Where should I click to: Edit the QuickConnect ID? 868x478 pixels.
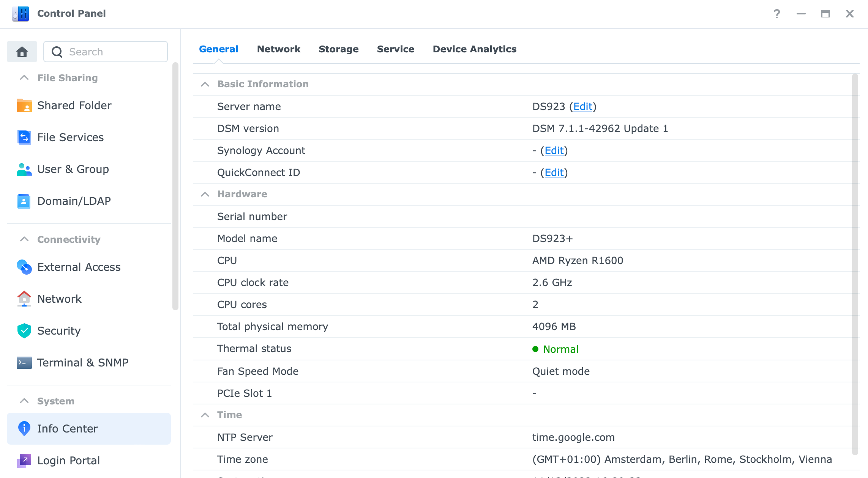point(554,173)
